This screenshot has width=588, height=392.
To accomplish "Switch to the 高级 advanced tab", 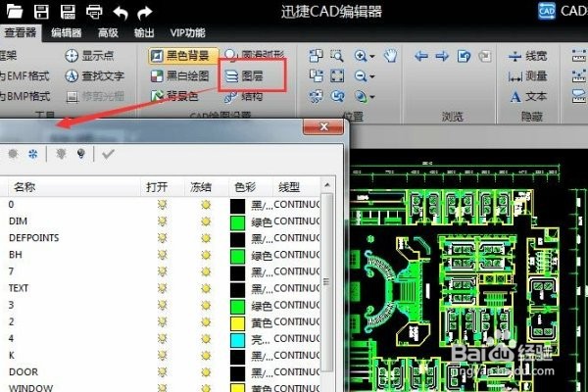I will (108, 33).
